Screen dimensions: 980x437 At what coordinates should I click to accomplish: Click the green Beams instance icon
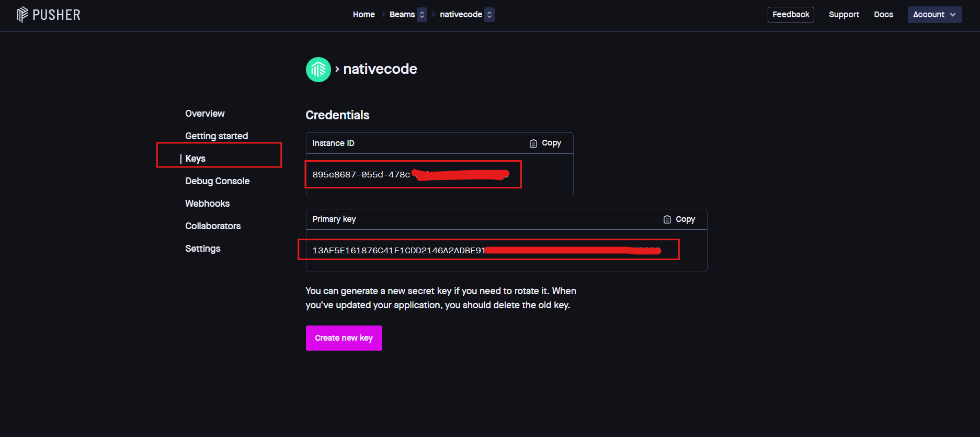318,70
